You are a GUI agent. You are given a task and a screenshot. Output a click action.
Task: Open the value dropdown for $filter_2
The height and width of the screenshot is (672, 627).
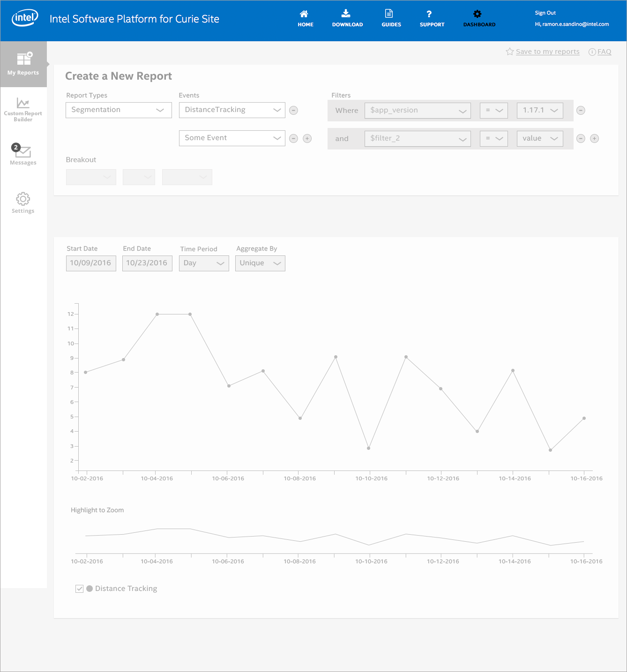[x=540, y=139]
